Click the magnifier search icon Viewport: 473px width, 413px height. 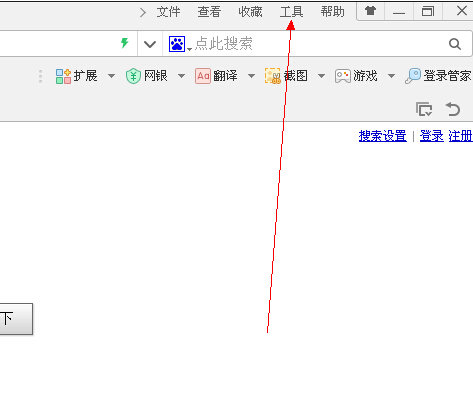point(455,44)
